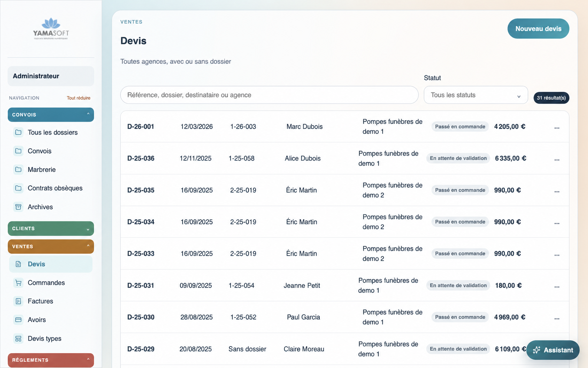Collapse the CONVOIS navigation section
Viewport: 588px width, 368px height.
(51, 115)
